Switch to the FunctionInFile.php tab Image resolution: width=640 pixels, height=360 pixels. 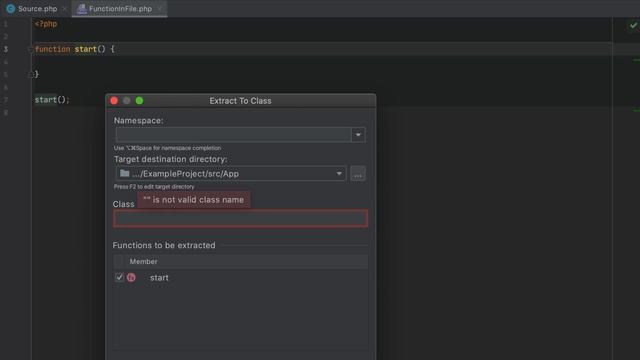(x=120, y=9)
